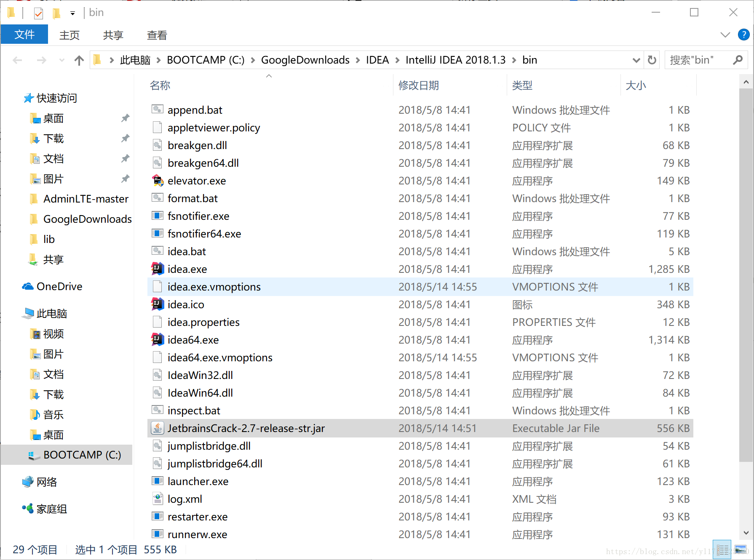
Task: Select the idea.exe.vmoptions file name
Action: [214, 287]
